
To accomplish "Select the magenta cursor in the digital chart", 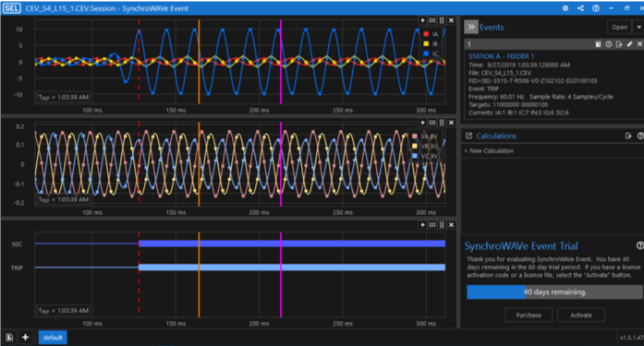I will pyautogui.click(x=281, y=275).
